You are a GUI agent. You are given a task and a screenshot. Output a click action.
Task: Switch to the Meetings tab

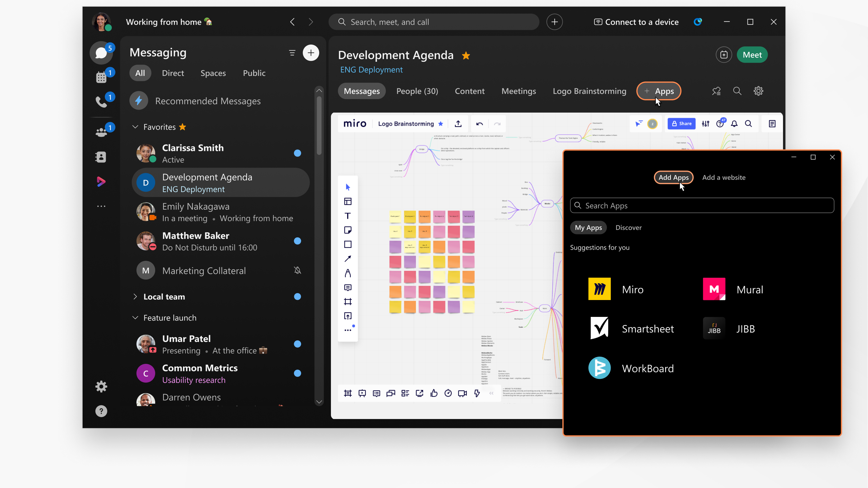click(x=517, y=91)
